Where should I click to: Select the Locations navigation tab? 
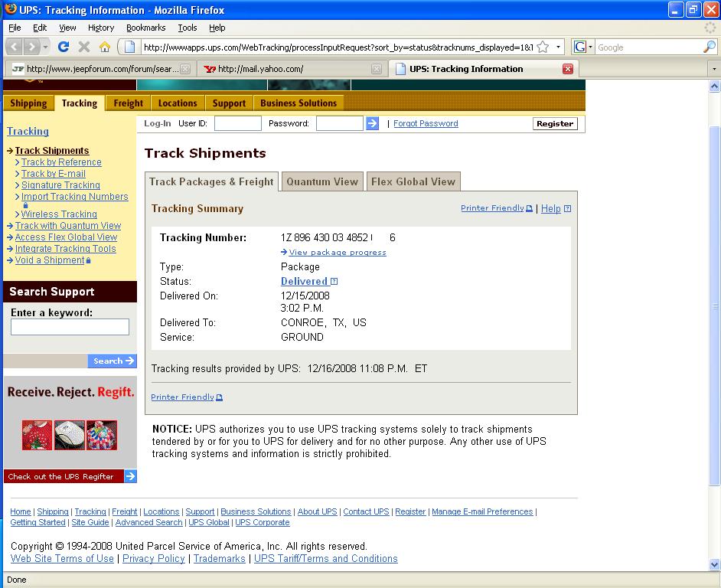[x=178, y=103]
